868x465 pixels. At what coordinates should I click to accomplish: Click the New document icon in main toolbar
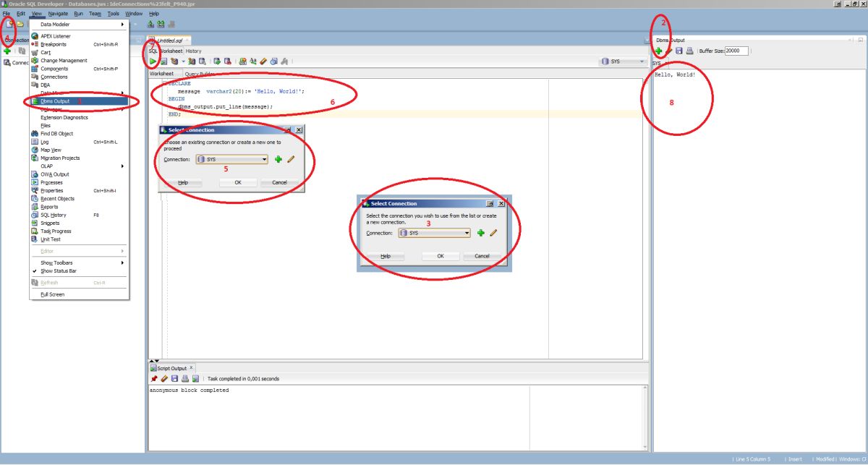[10, 24]
